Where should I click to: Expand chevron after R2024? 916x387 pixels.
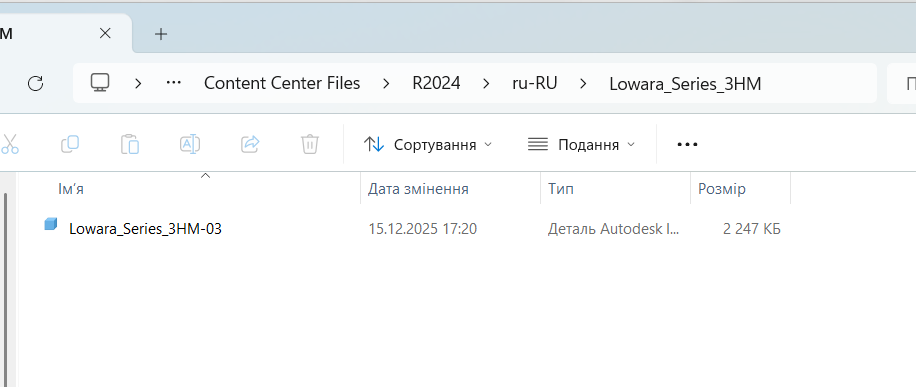[x=486, y=84]
